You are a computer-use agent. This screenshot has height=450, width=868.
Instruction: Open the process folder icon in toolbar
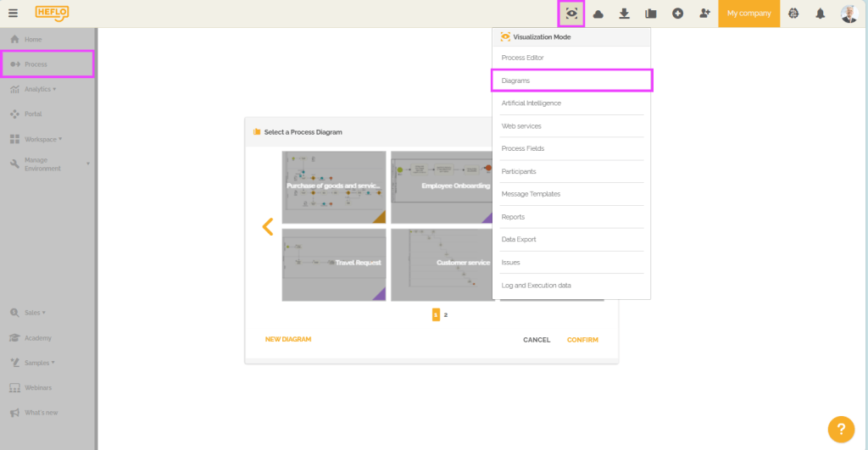(x=651, y=14)
